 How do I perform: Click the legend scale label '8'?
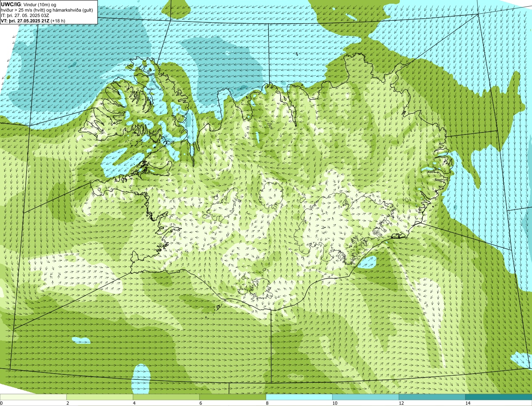tap(267, 403)
